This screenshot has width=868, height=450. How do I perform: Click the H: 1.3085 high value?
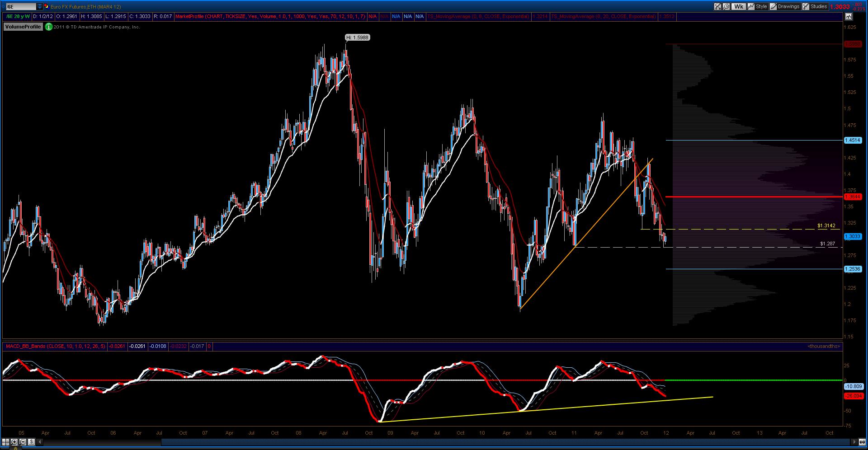[92, 16]
